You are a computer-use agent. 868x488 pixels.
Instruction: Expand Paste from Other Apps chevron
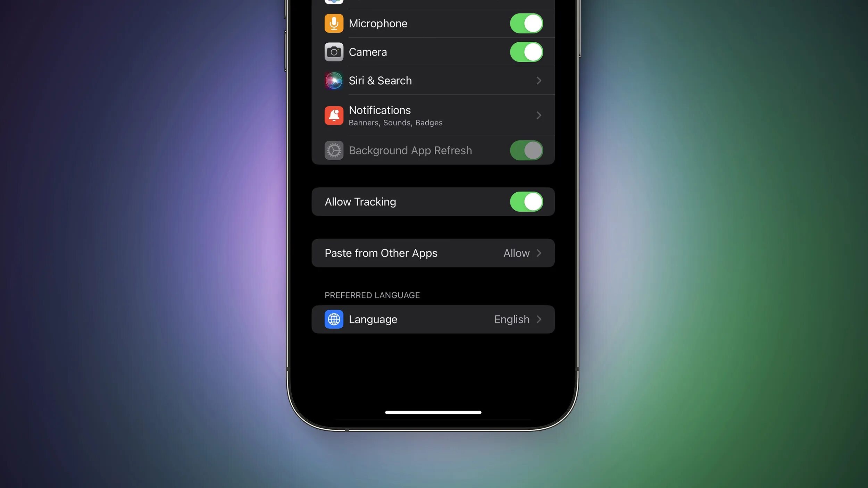coord(539,253)
